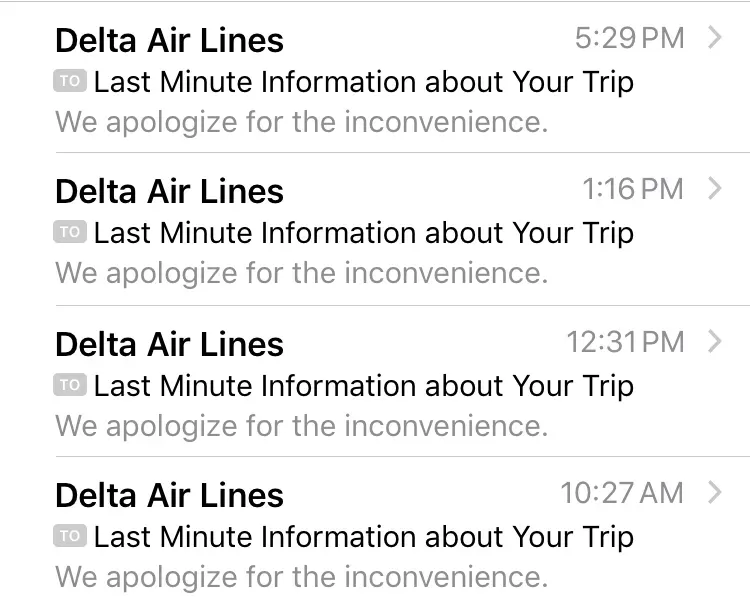Open the chevron next to 5:29 PM

pyautogui.click(x=714, y=38)
